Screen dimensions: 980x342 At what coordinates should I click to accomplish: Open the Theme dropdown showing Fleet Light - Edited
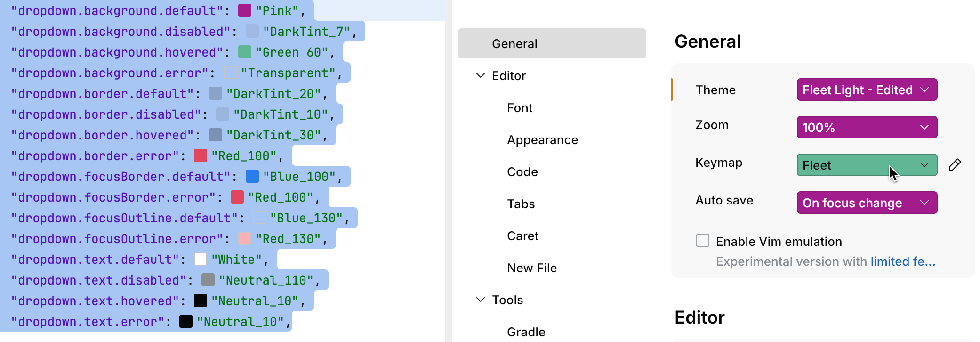pyautogui.click(x=866, y=90)
